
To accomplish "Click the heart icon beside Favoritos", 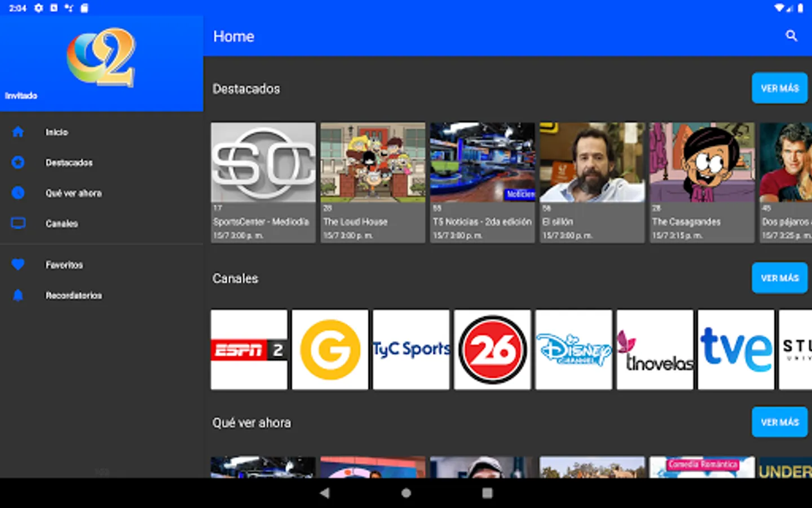I will tap(18, 265).
